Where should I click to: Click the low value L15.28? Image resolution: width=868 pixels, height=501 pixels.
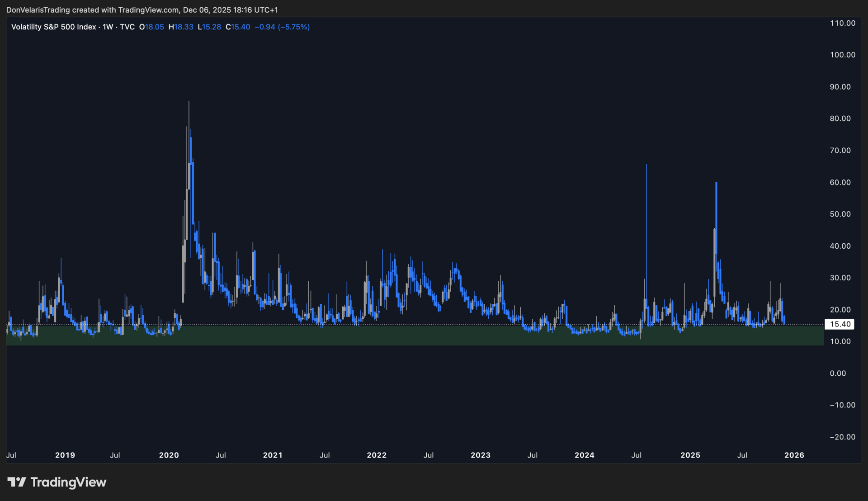click(x=209, y=27)
